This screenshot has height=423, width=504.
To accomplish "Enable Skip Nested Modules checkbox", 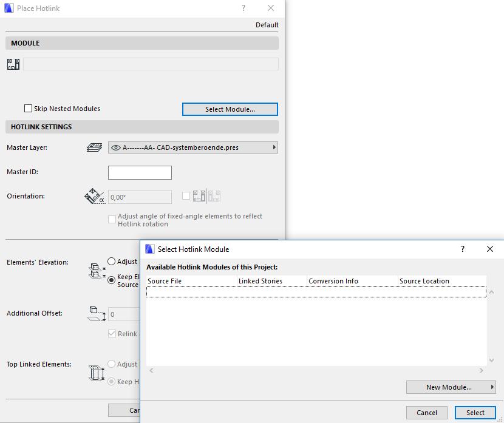I will [28, 109].
